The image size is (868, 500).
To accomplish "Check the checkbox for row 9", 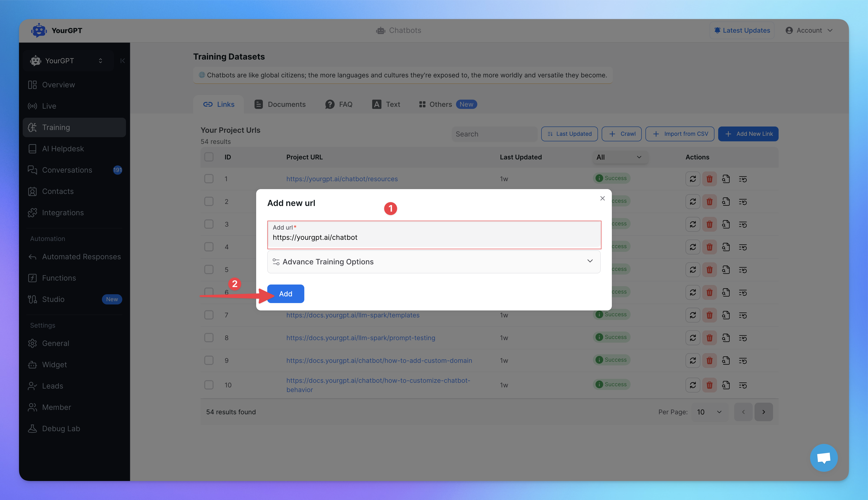I will tap(209, 360).
